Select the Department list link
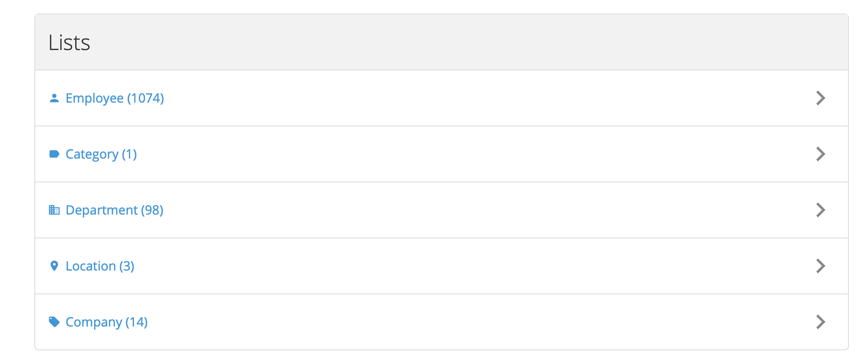 pyautogui.click(x=102, y=210)
